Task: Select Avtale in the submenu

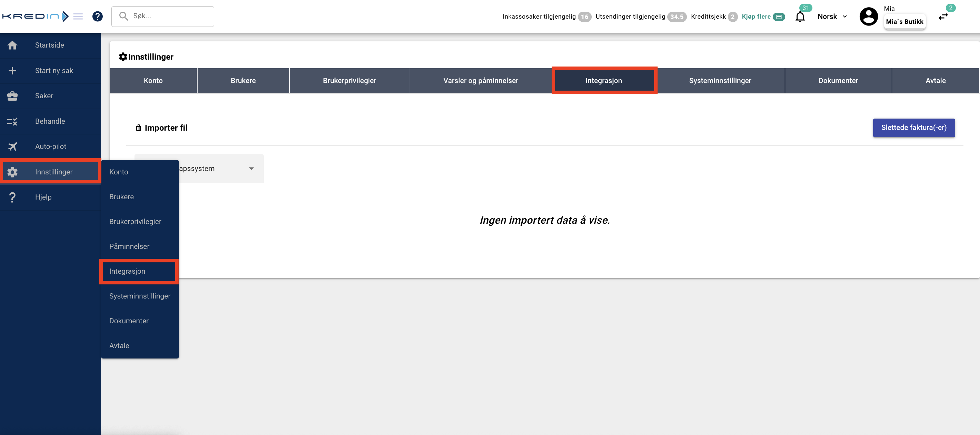Action: point(119,346)
